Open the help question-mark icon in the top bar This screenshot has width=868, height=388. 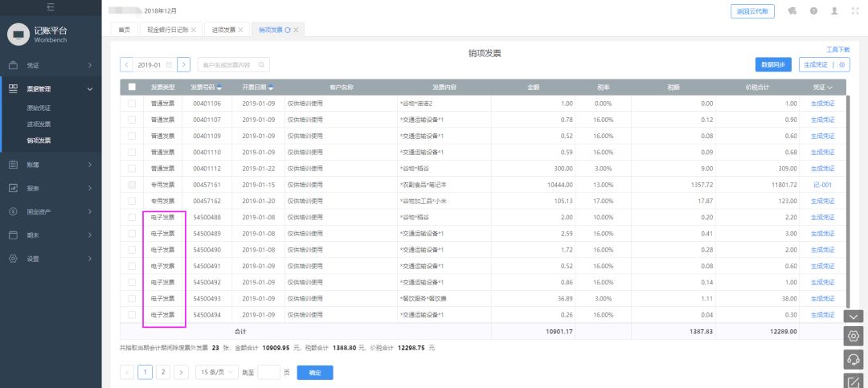813,11
